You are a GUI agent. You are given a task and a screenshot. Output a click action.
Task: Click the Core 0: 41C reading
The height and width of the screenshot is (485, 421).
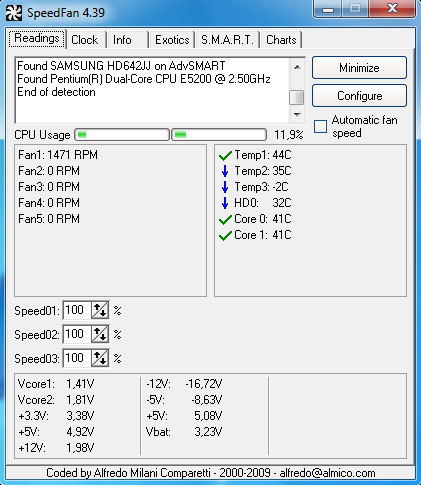[x=263, y=219]
